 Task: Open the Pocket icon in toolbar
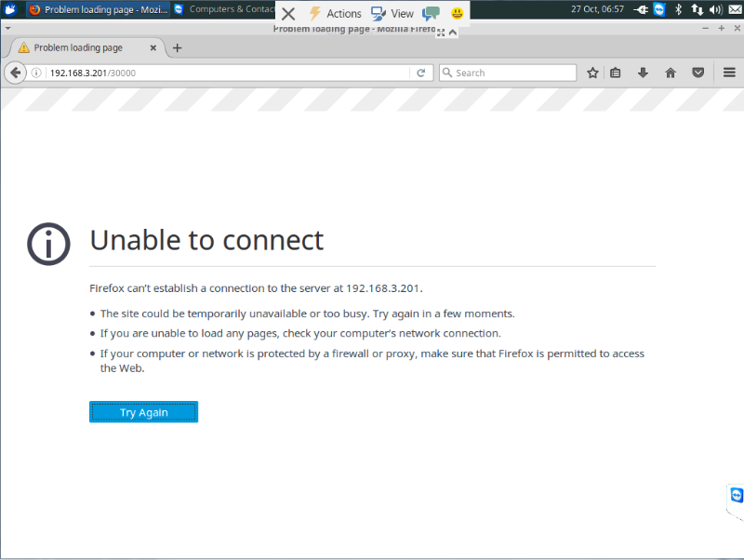point(698,73)
